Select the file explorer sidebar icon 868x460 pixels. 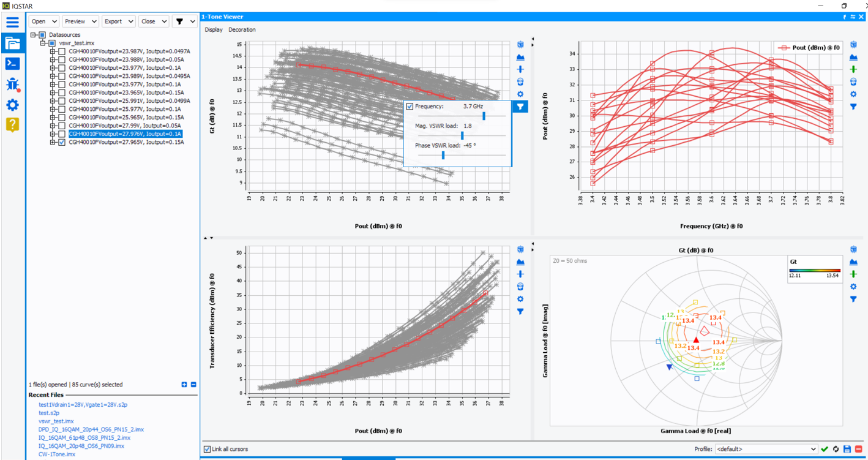pos(12,43)
